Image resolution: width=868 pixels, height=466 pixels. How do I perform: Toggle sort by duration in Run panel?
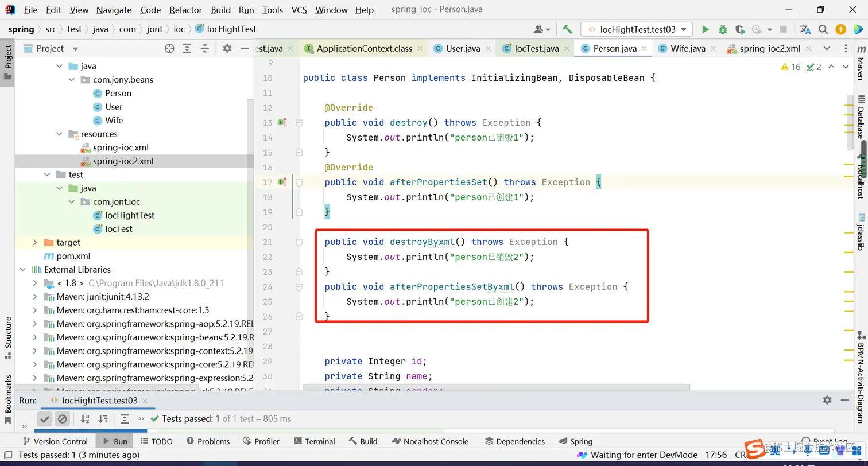click(102, 419)
